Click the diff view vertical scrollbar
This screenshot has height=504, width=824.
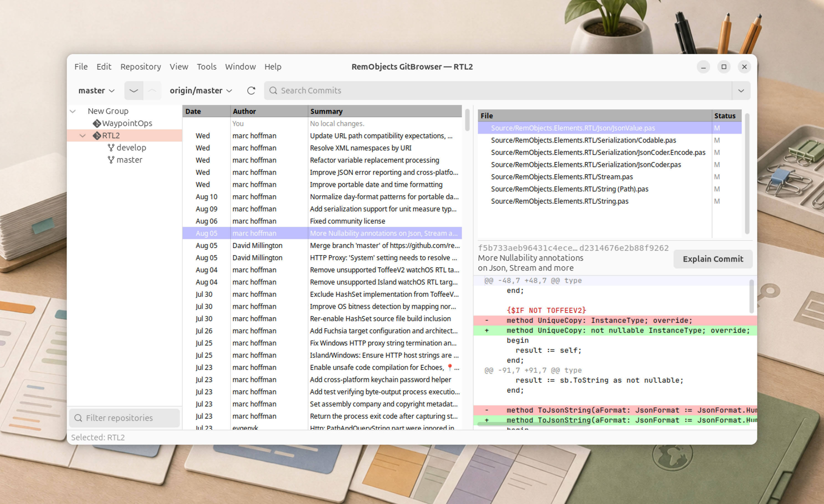[x=751, y=296]
